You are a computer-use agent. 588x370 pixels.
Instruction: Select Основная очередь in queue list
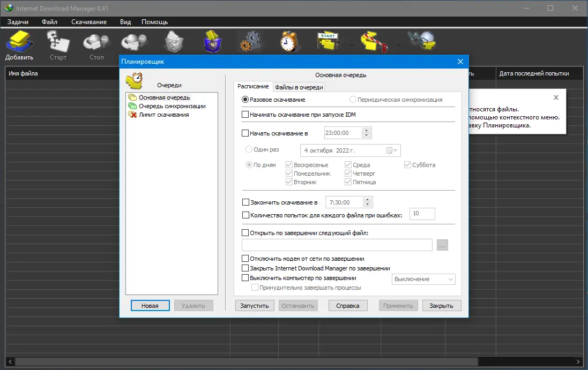(164, 97)
